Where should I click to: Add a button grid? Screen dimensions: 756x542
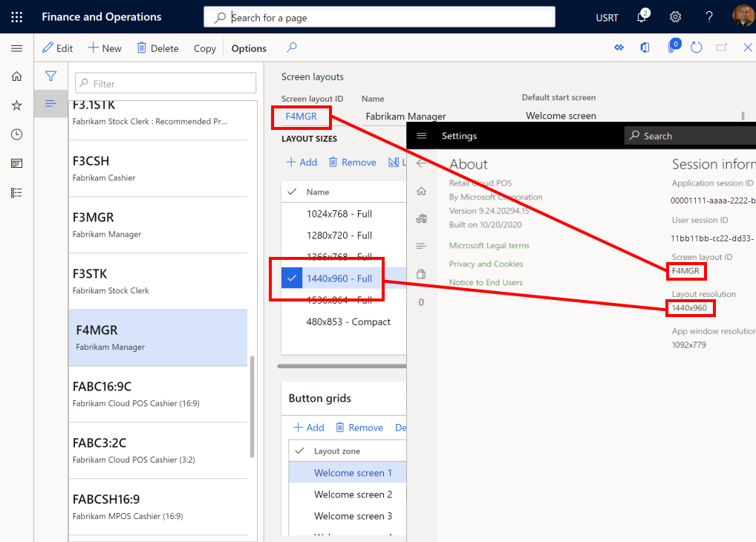[x=309, y=427]
